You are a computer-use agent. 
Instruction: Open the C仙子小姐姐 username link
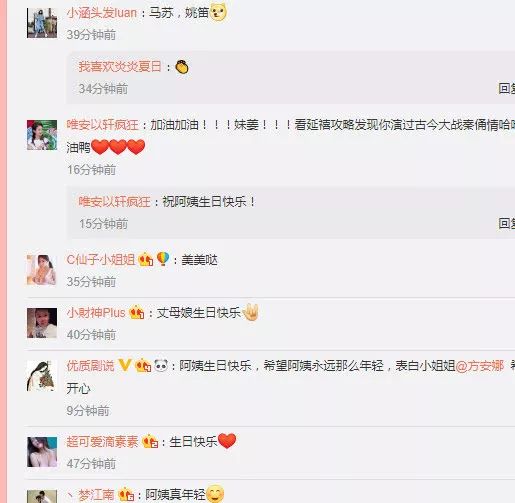click(101, 259)
